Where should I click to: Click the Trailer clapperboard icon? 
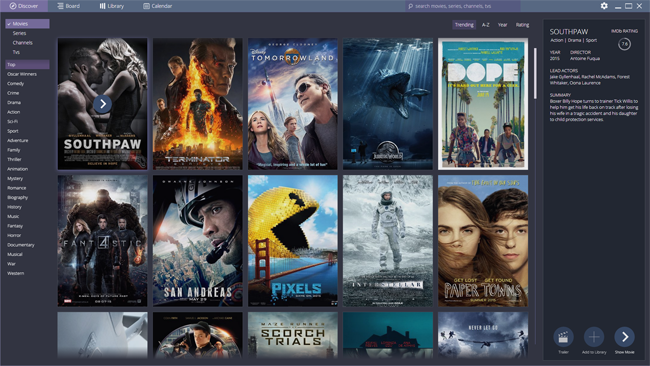tap(563, 337)
